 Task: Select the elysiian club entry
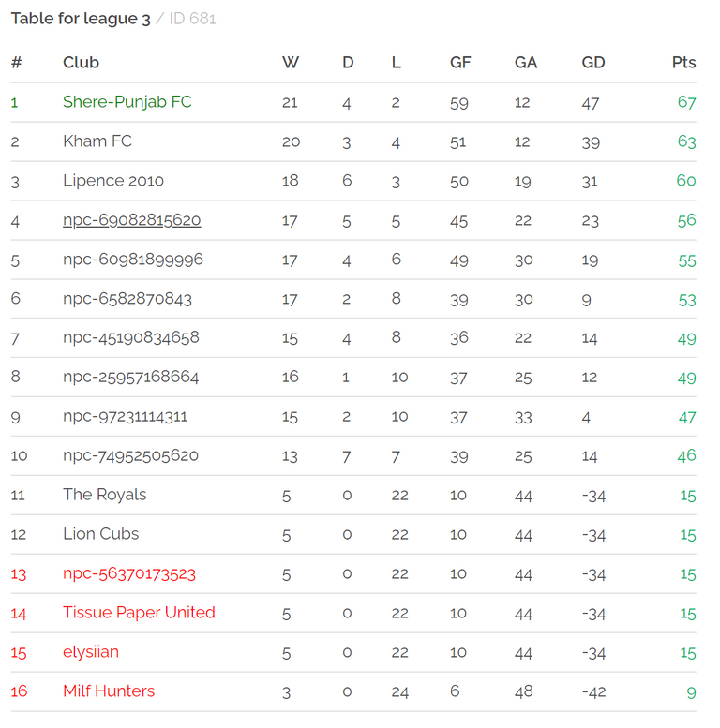tap(91, 652)
